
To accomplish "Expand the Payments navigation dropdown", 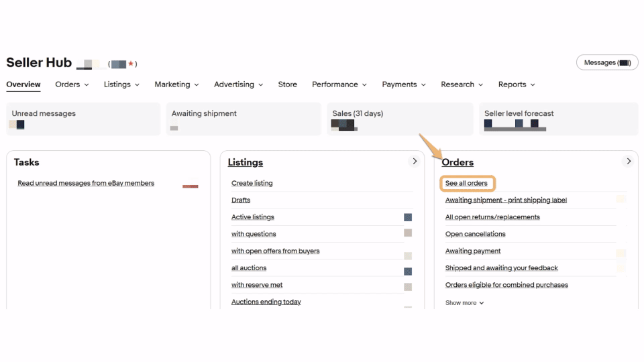I will [x=404, y=84].
